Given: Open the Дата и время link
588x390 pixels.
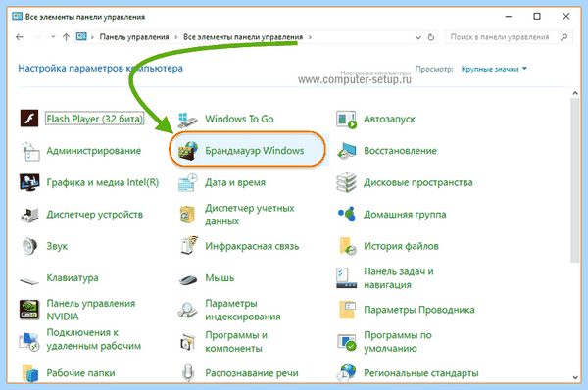Looking at the screenshot, I should tap(235, 182).
